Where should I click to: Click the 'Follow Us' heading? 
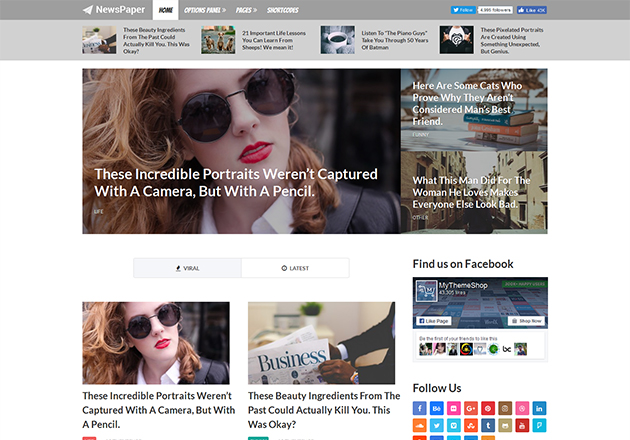tap(437, 388)
